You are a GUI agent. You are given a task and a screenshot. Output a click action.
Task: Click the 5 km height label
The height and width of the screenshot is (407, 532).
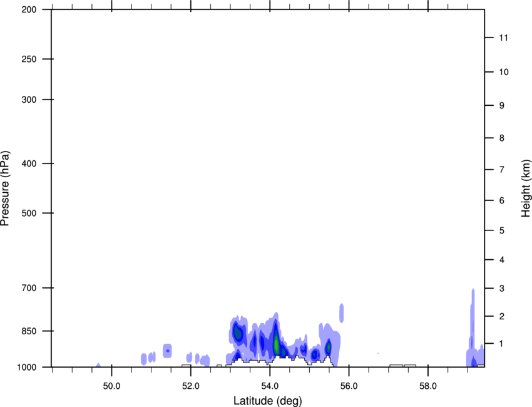pos(501,231)
